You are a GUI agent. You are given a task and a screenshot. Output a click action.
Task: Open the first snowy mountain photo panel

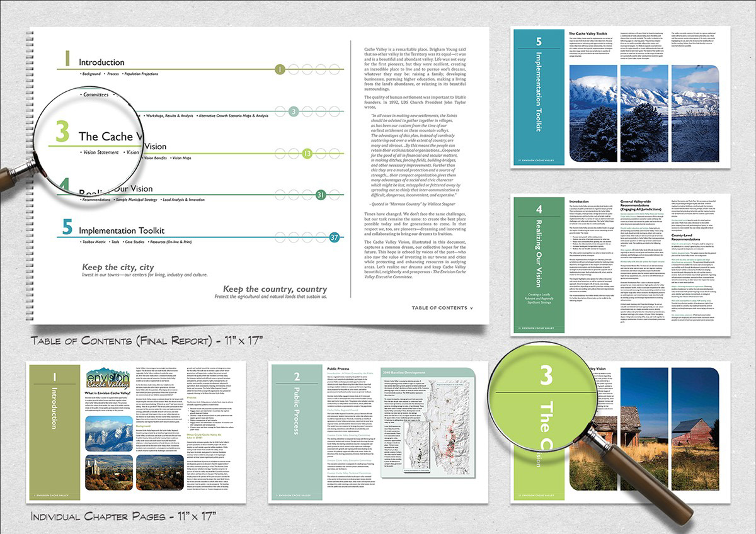coord(593,112)
